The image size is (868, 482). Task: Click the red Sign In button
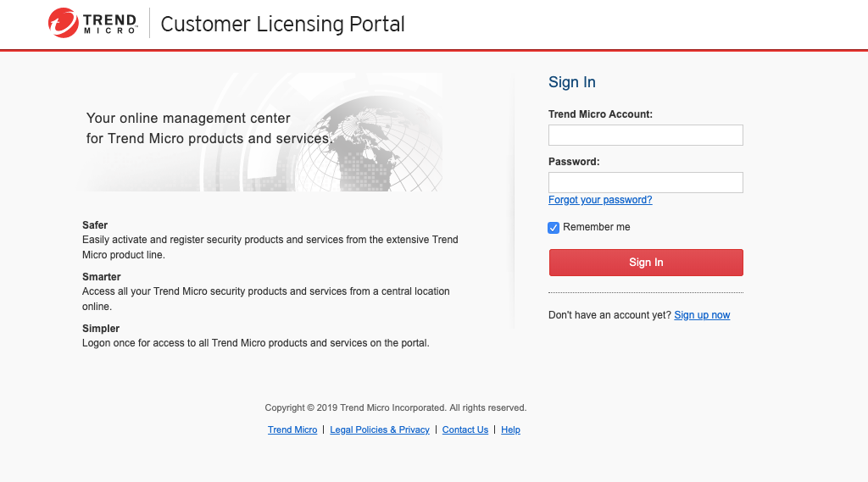tap(646, 263)
